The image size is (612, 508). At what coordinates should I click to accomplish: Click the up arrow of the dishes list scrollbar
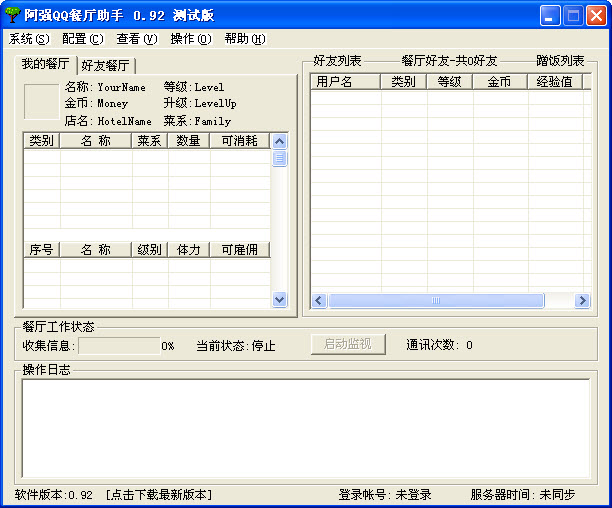[279, 141]
